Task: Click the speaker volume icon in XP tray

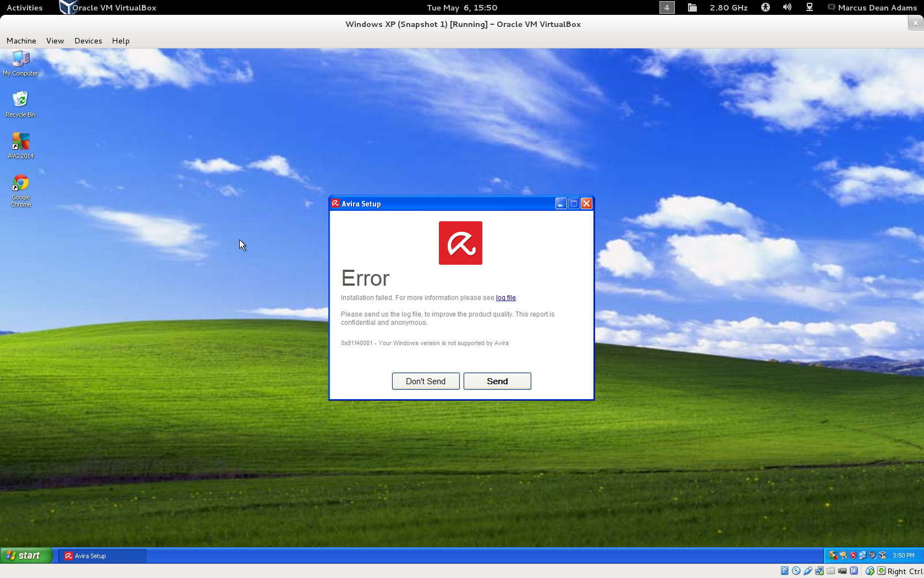Action: [x=873, y=555]
